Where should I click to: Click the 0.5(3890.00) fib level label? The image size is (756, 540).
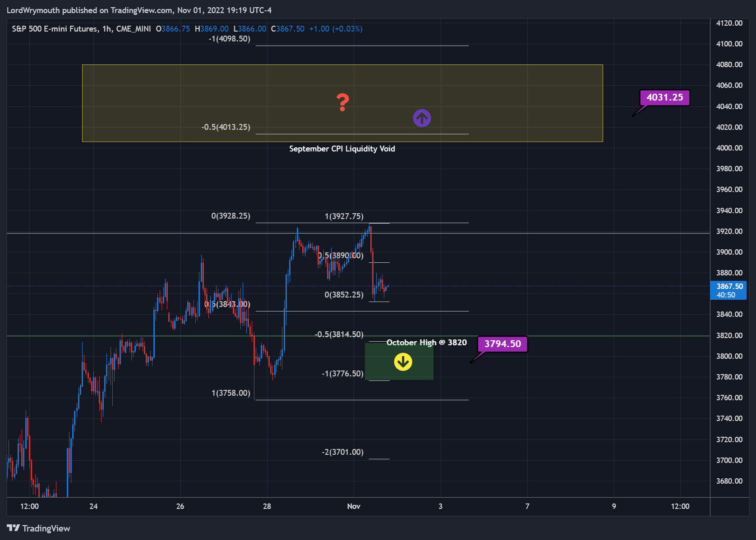point(341,256)
